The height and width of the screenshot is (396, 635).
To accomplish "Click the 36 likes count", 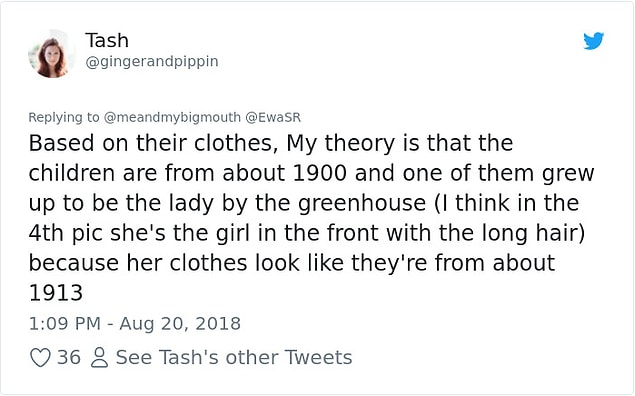I will tap(68, 358).
